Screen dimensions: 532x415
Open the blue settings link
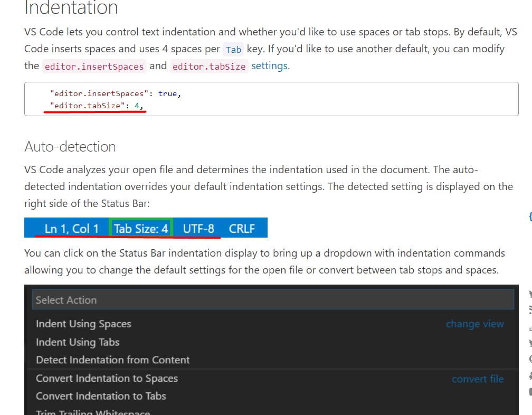point(269,66)
